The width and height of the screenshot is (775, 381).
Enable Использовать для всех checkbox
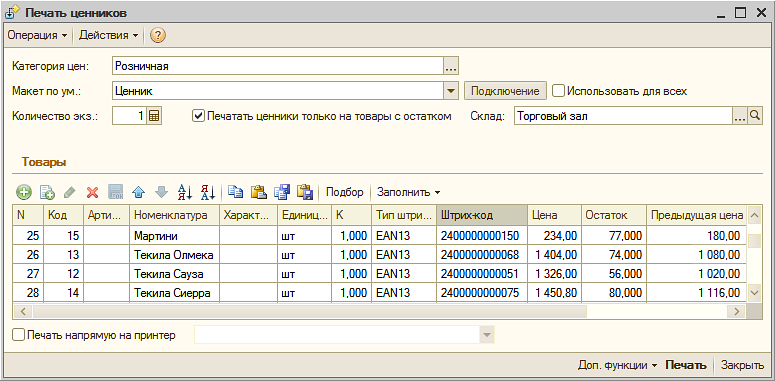(x=558, y=91)
